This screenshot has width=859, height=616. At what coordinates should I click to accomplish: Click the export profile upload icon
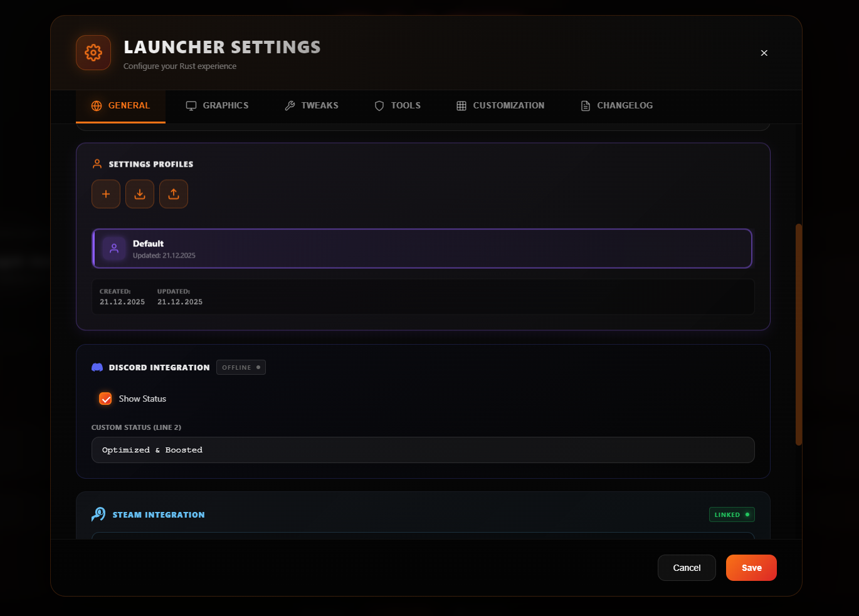coord(174,194)
